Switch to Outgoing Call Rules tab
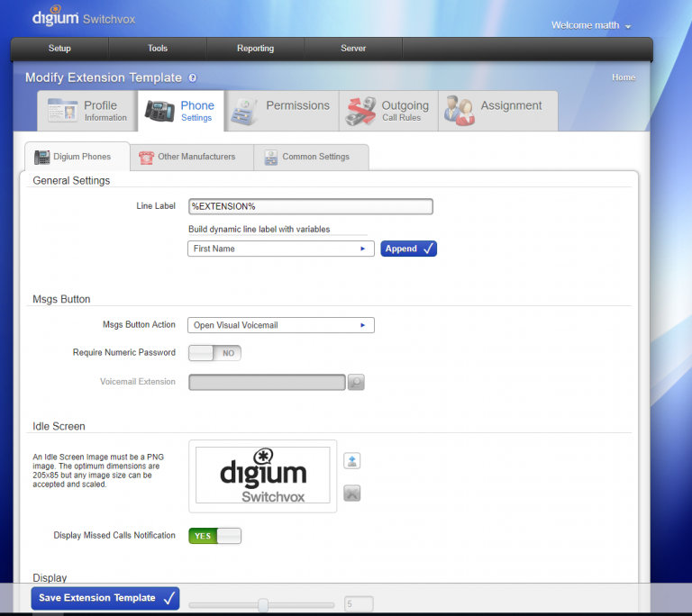 (388, 111)
